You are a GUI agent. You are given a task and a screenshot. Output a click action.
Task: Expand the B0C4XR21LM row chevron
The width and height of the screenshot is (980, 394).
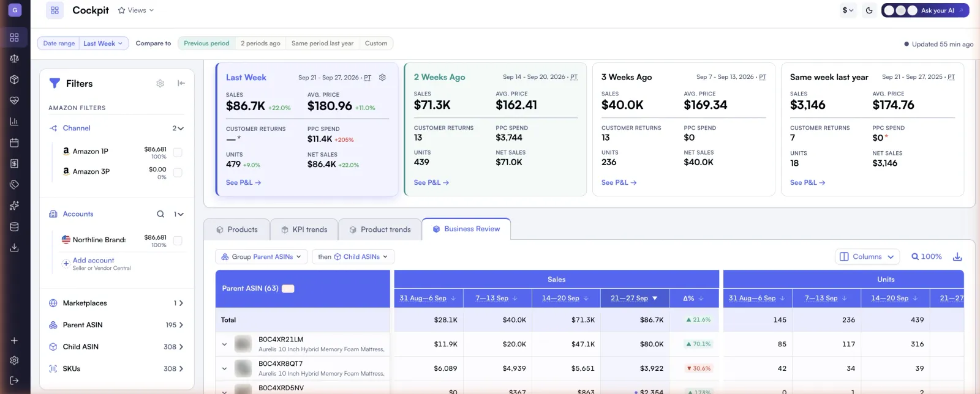tap(224, 344)
